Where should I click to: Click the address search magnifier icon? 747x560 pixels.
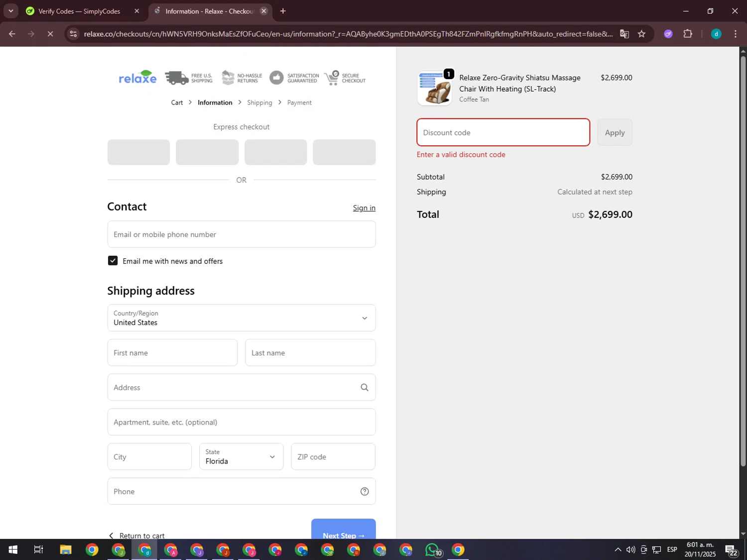tap(365, 387)
